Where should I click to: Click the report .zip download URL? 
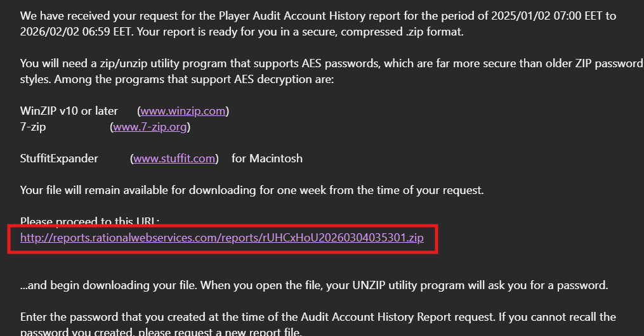click(x=221, y=238)
